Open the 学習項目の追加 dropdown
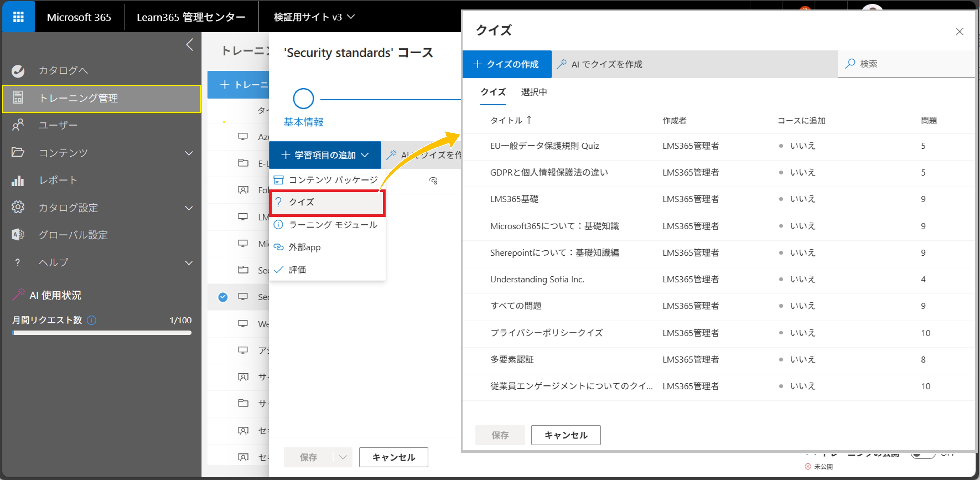Image resolution: width=980 pixels, height=480 pixels. pos(325,155)
